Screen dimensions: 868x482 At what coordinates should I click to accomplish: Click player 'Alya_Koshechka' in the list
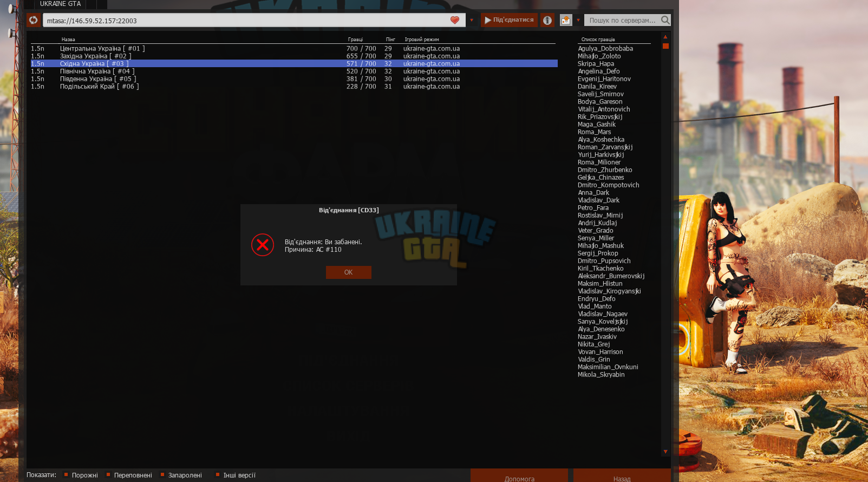point(601,139)
